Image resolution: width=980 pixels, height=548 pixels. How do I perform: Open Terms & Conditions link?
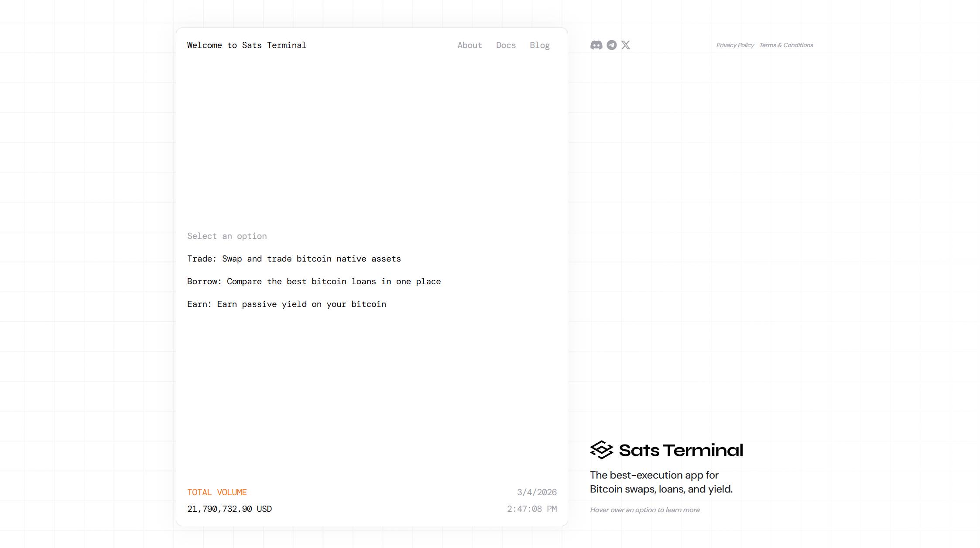786,45
